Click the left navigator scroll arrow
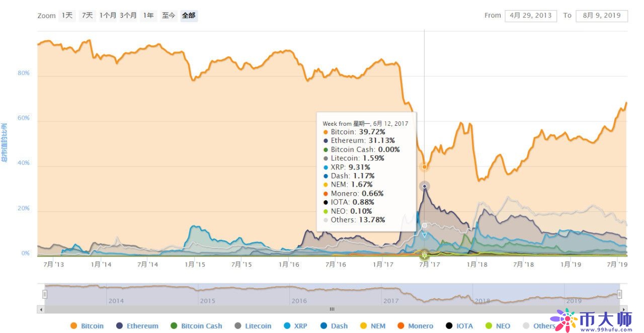644x333 pixels. [42, 309]
